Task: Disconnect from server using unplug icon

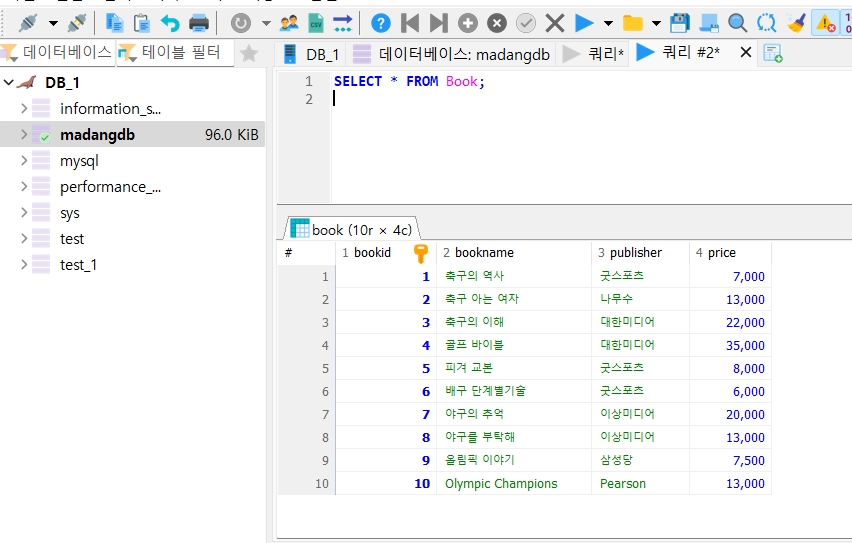Action: (77, 23)
